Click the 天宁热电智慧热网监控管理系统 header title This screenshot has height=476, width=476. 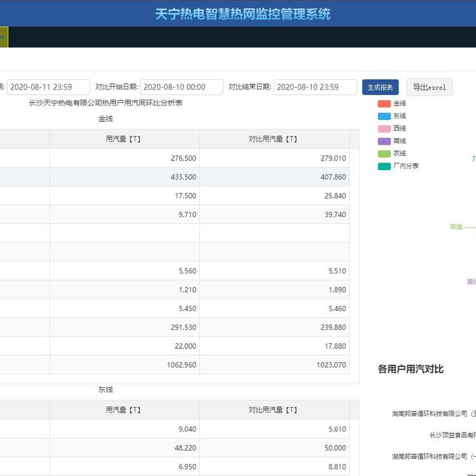click(242, 13)
